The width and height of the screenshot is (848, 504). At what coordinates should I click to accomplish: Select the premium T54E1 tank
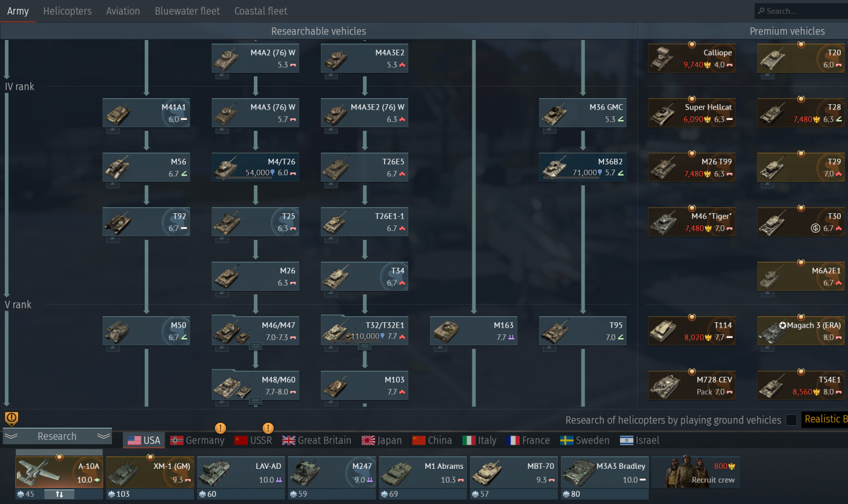(801, 385)
